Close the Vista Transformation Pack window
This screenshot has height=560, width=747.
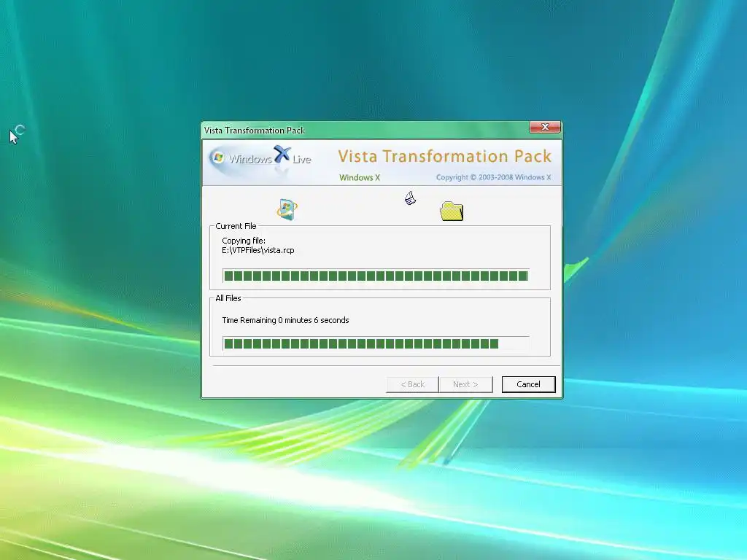[545, 127]
